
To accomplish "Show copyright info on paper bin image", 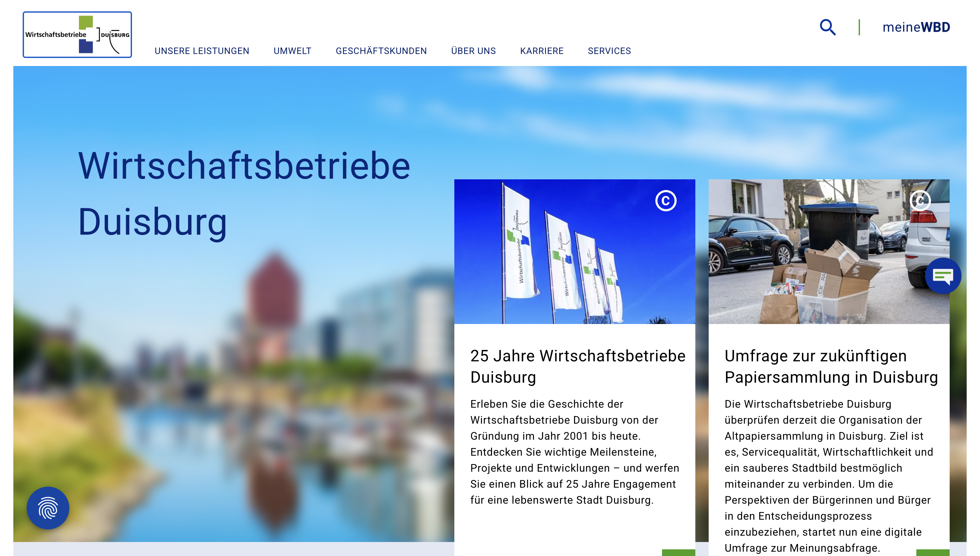I will click(x=920, y=200).
